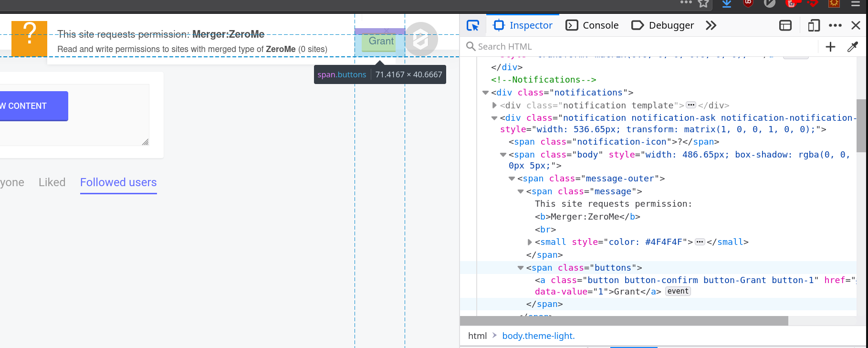Screen dimensions: 868x348
Task: Open the Downloads arrow icon
Action: click(x=727, y=4)
